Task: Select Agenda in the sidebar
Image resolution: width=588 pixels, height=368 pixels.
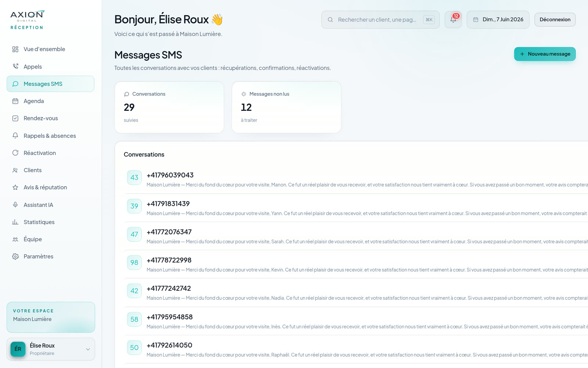Action: tap(50, 101)
